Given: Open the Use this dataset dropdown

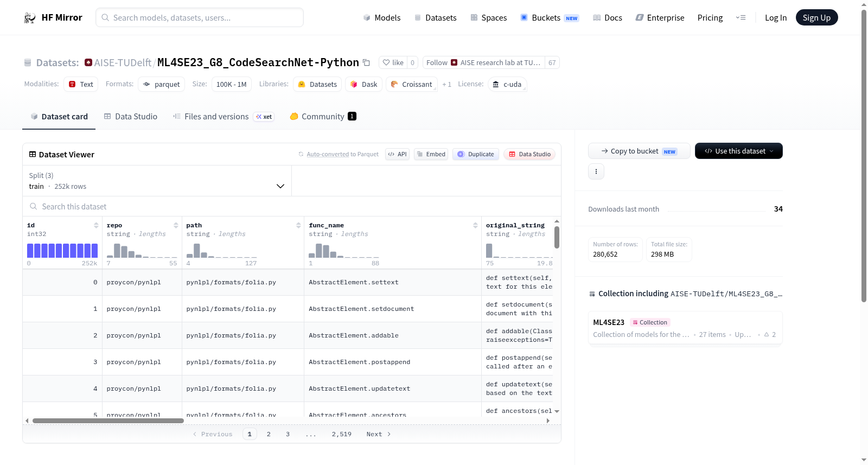Looking at the screenshot, I should [x=739, y=151].
